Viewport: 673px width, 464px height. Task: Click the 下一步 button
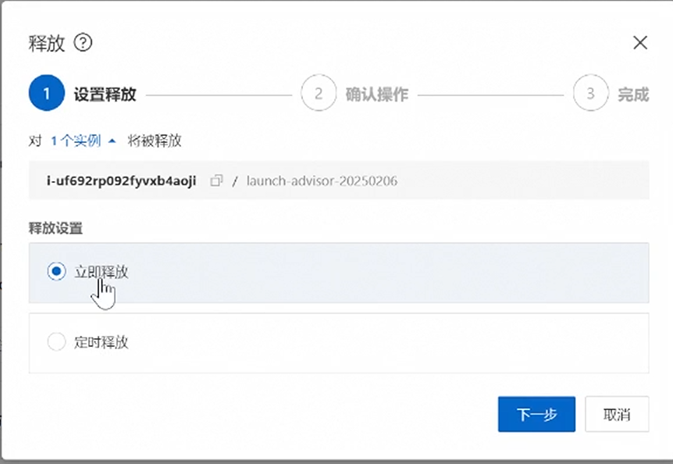[x=537, y=414]
